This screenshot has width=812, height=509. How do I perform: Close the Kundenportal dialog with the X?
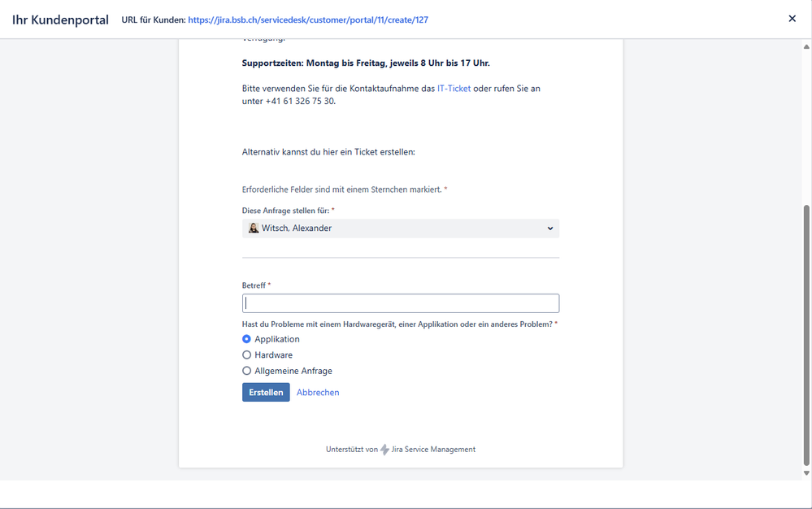click(792, 19)
